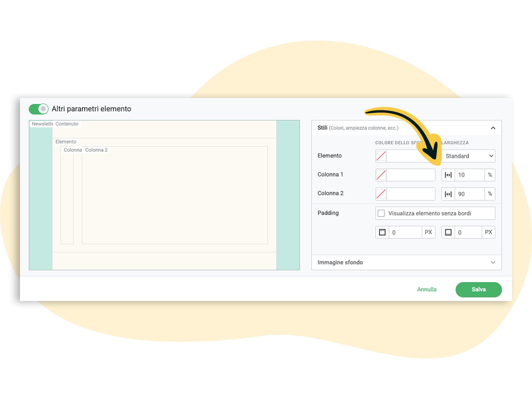The width and height of the screenshot is (532, 399).
Task: Open the Larghezza Standard dropdown
Action: pyautogui.click(x=468, y=156)
